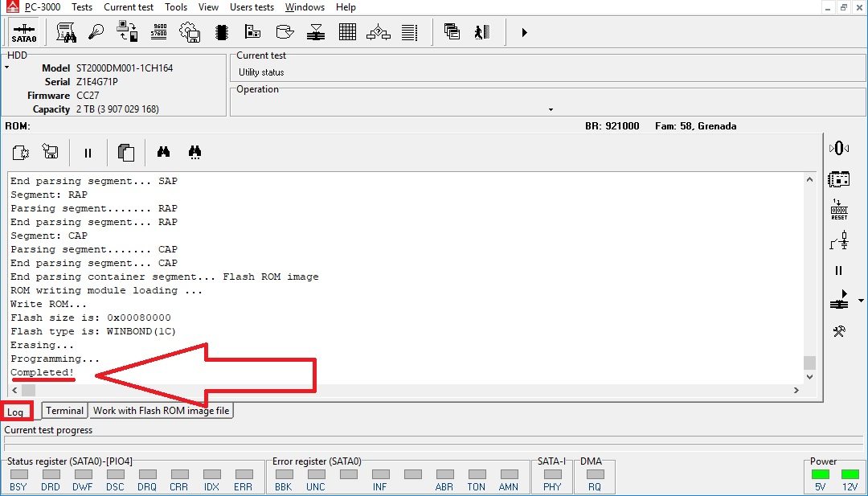
Task: Open the sector grid map icon
Action: [347, 31]
